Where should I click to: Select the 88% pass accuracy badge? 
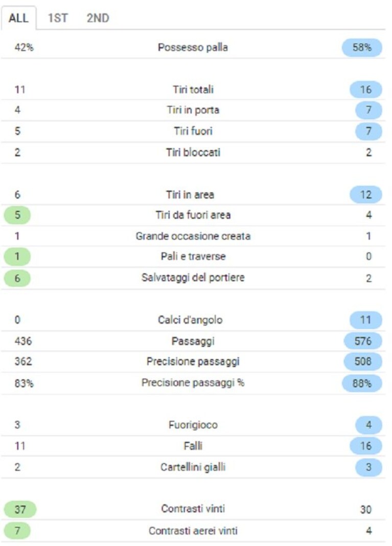pos(362,383)
